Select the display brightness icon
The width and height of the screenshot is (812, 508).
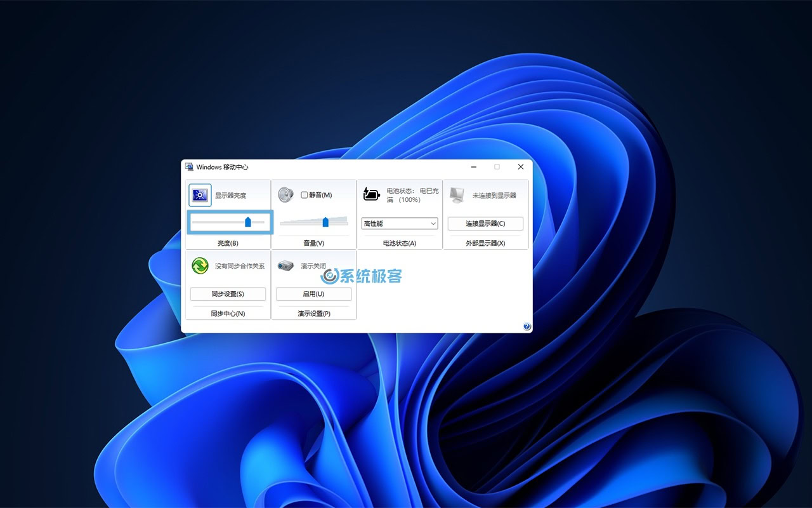coord(199,194)
